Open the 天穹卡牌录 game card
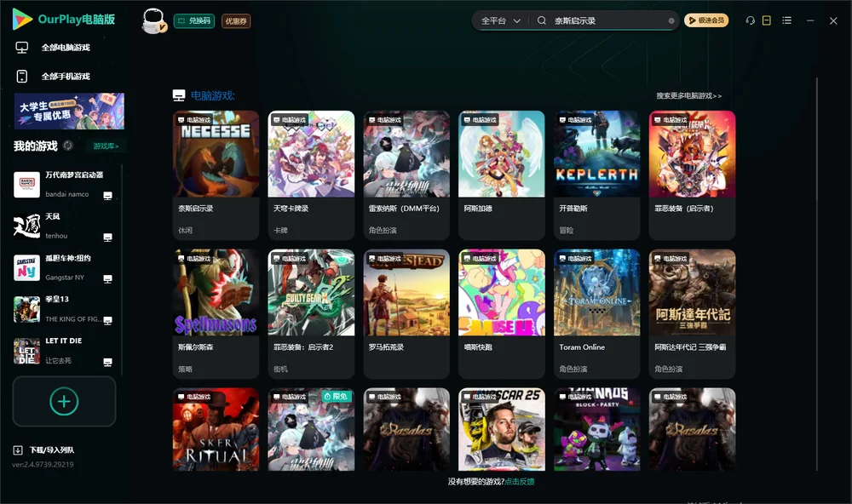852x504 pixels. pos(311,175)
